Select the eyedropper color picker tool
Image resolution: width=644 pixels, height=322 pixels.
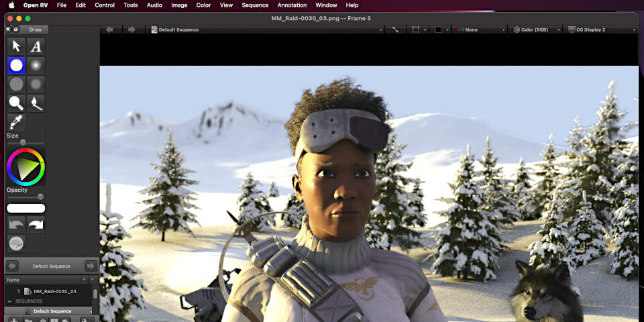[x=16, y=121]
